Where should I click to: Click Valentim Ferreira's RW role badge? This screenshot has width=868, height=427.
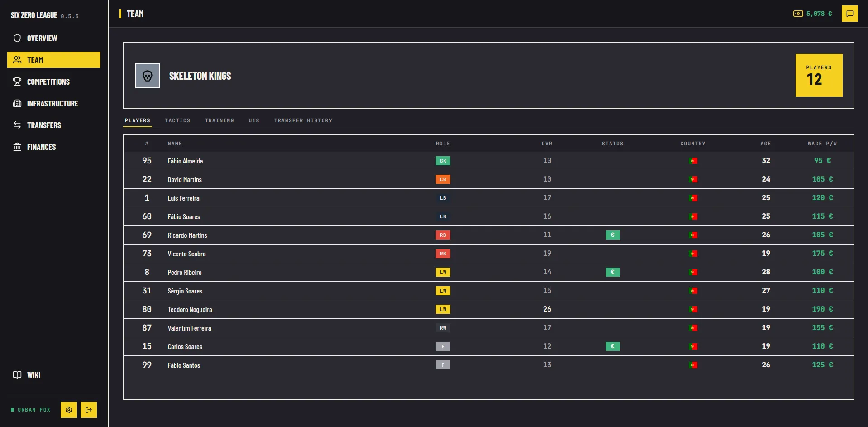(443, 328)
